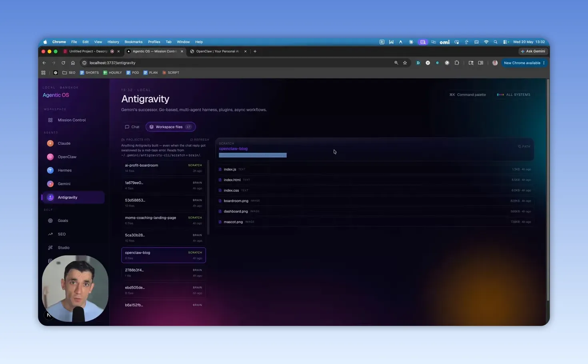Bookmark this page with the star icon

(405, 63)
